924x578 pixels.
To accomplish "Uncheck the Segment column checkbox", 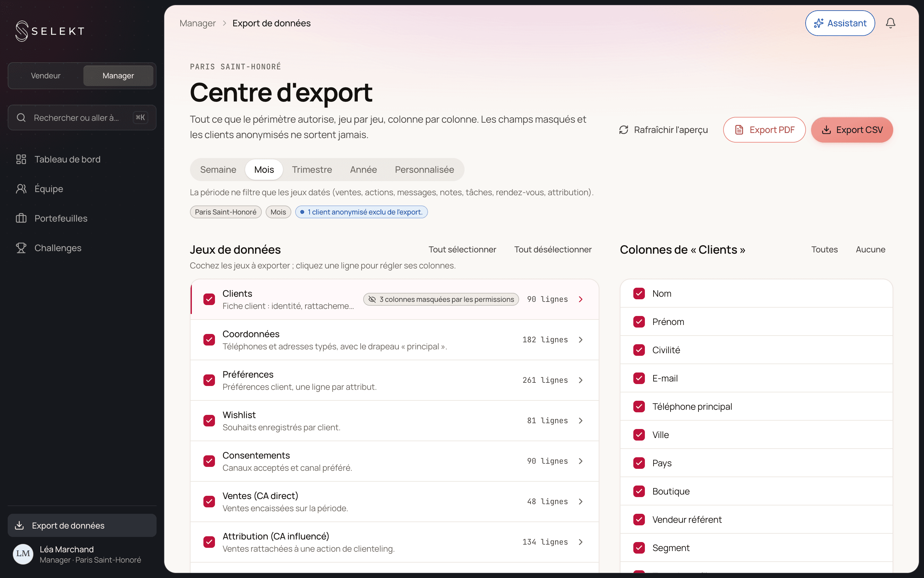I will [639, 548].
